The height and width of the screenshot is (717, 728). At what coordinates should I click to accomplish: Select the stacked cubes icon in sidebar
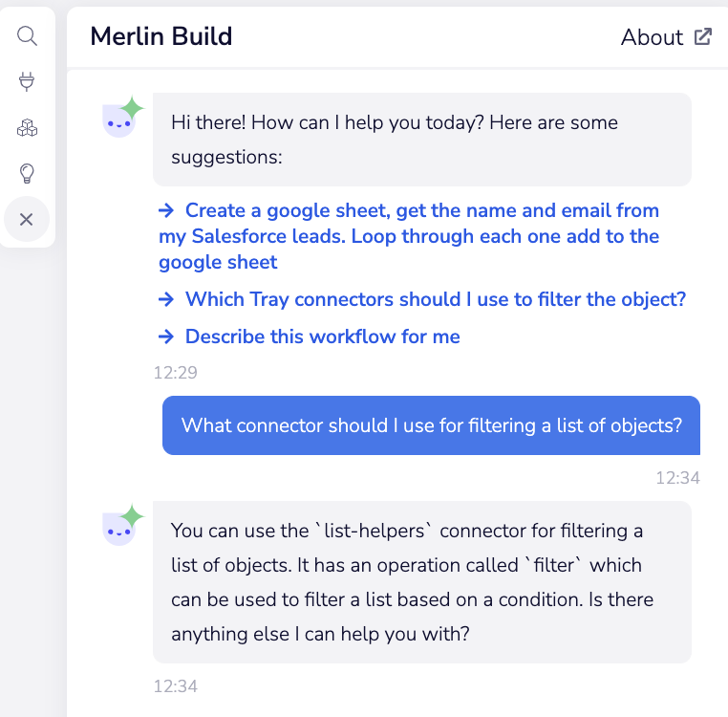(x=27, y=128)
